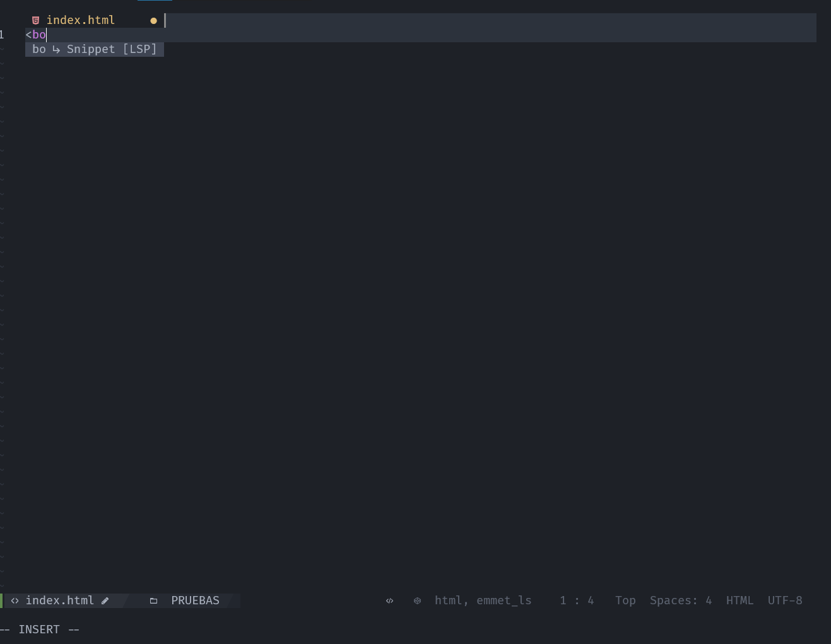Click index.html filename in the statusline

(x=60, y=600)
